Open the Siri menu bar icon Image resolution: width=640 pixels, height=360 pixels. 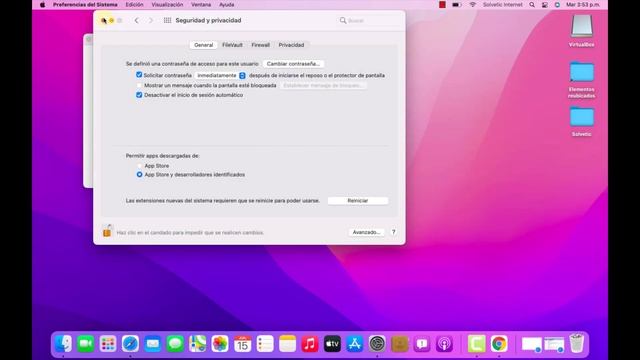pos(557,5)
